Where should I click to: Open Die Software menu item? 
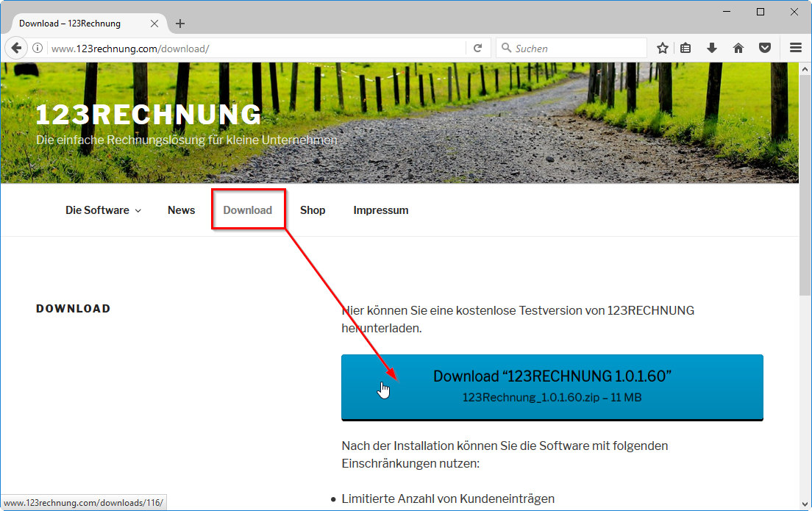97,210
